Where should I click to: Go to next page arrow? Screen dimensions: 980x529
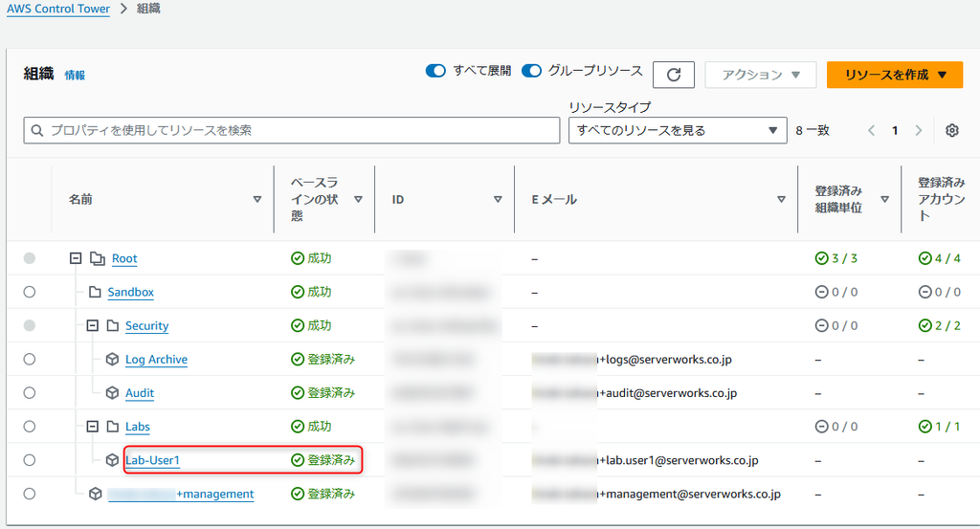[918, 130]
